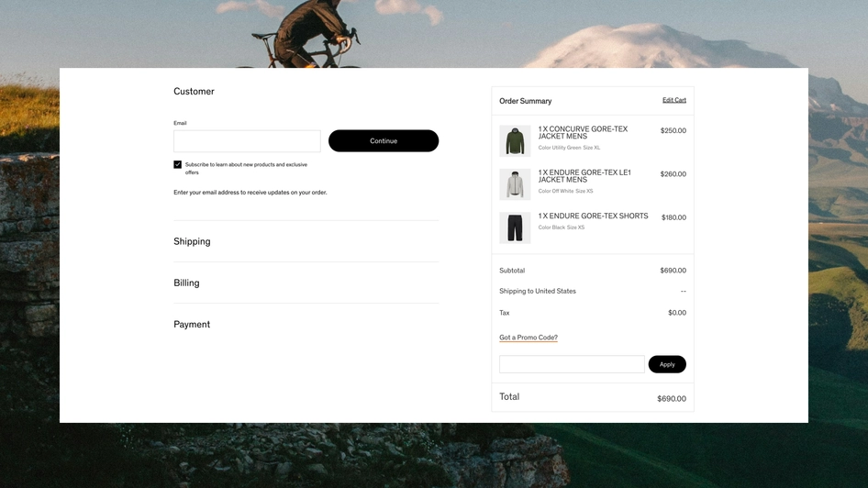Click the promo code input field
The height and width of the screenshot is (488, 868).
coord(572,364)
